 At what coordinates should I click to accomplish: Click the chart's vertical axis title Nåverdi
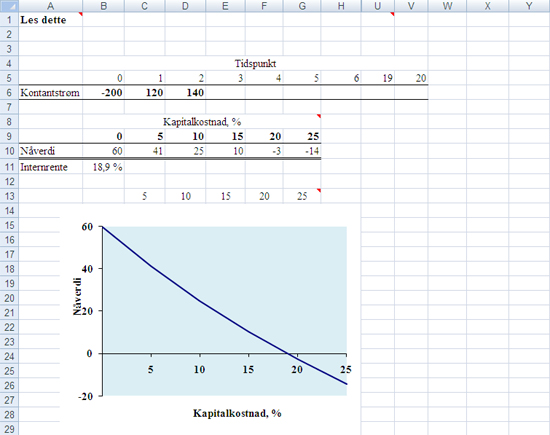pos(78,296)
